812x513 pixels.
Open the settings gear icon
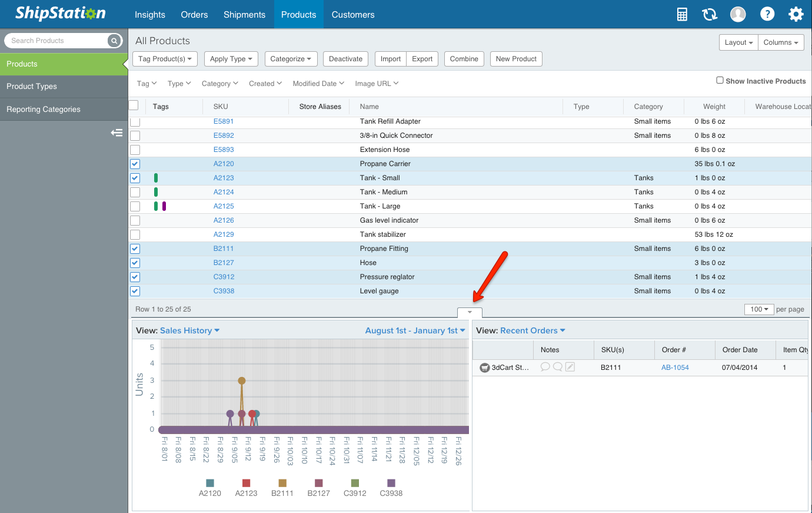pos(796,15)
